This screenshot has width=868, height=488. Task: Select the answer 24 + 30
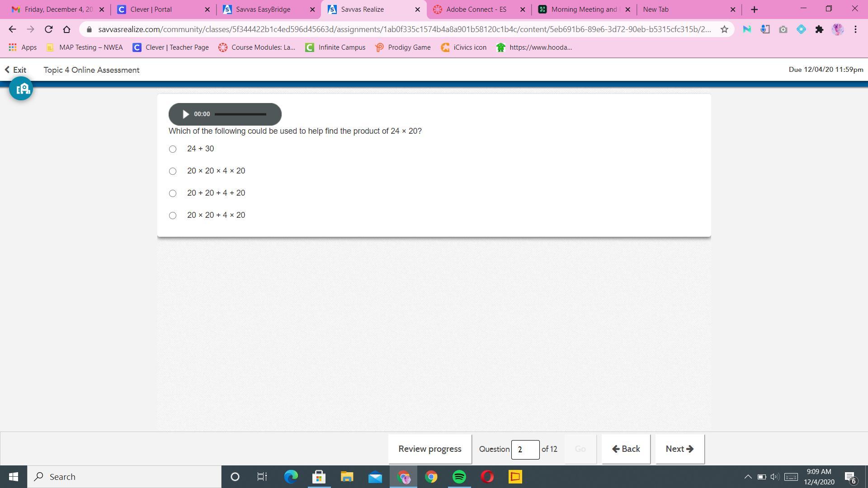(173, 149)
